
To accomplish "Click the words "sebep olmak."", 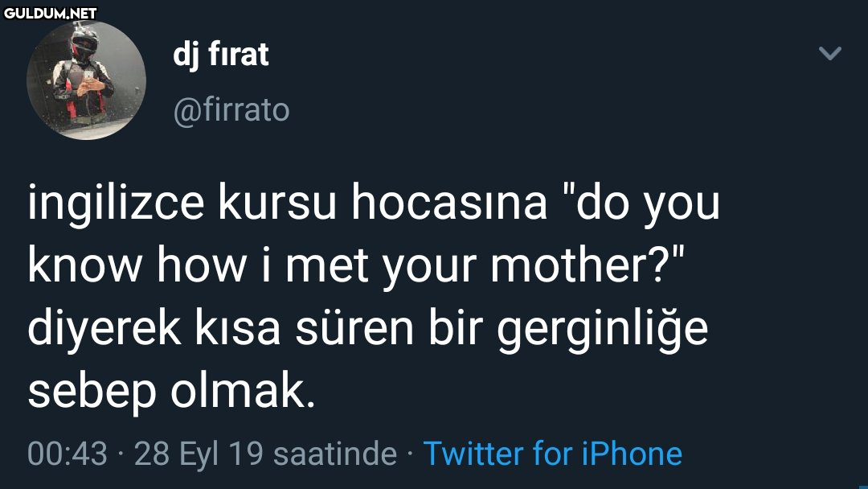I will 169,391.
